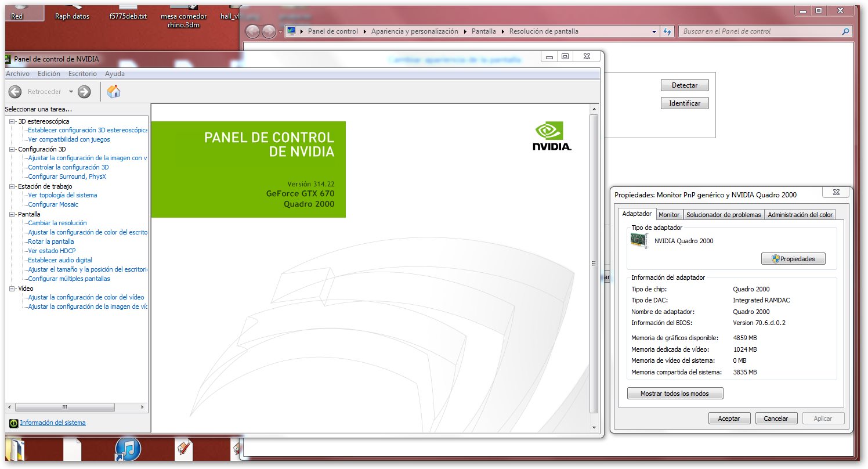Click the NVIDIA content pane scrollbar down arrow

[x=594, y=428]
